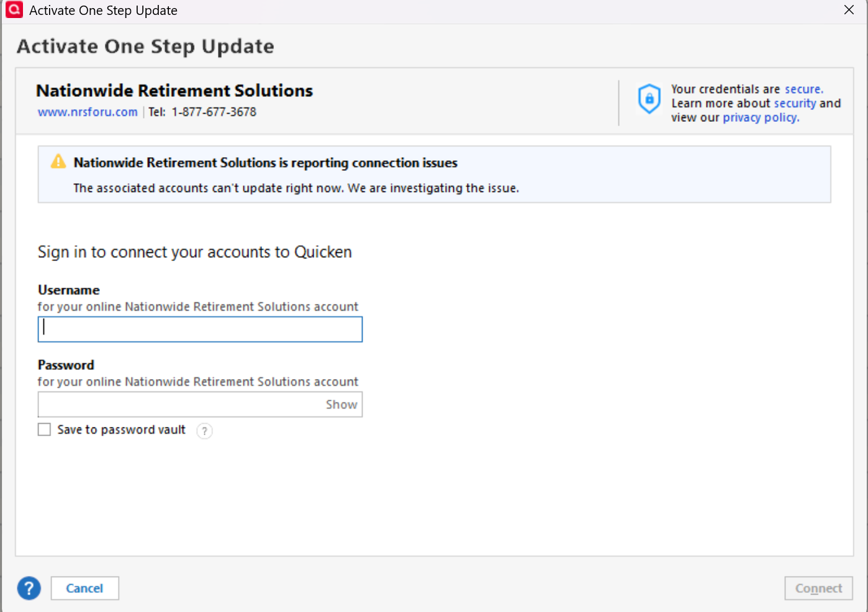This screenshot has height=612, width=868.
Task: Click the security shield lock icon
Action: tap(649, 99)
